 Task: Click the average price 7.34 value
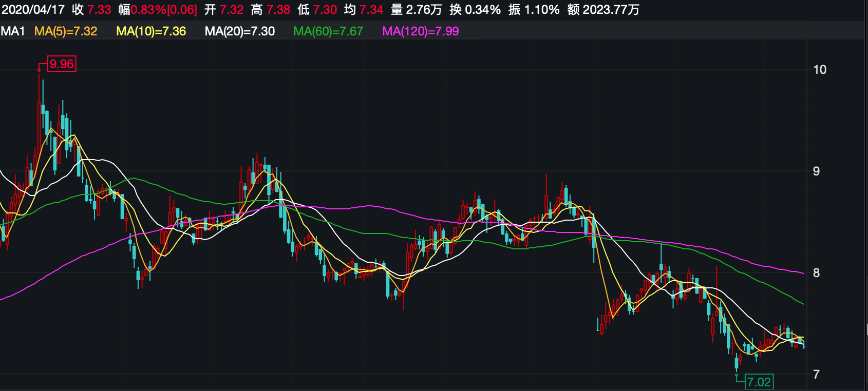coord(371,10)
